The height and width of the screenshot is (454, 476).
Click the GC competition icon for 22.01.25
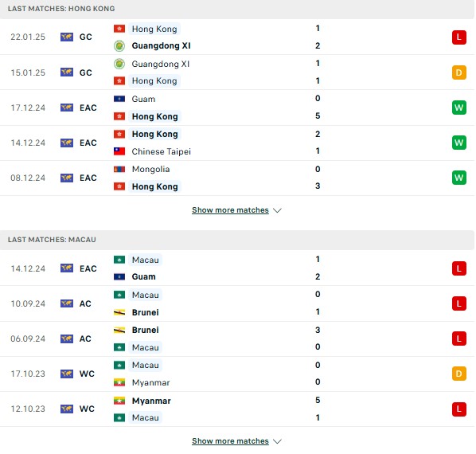point(67,37)
